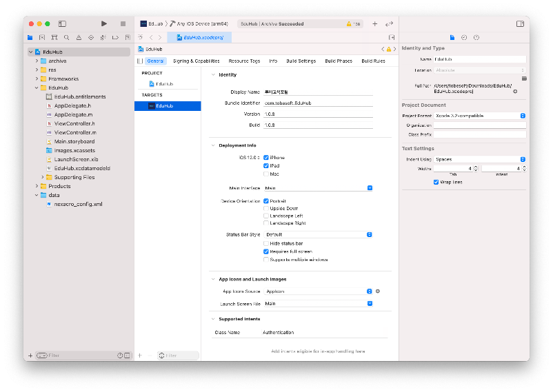Screen dimensions: 553x392
Task: Collapse the data folder
Action: [x=37, y=195]
